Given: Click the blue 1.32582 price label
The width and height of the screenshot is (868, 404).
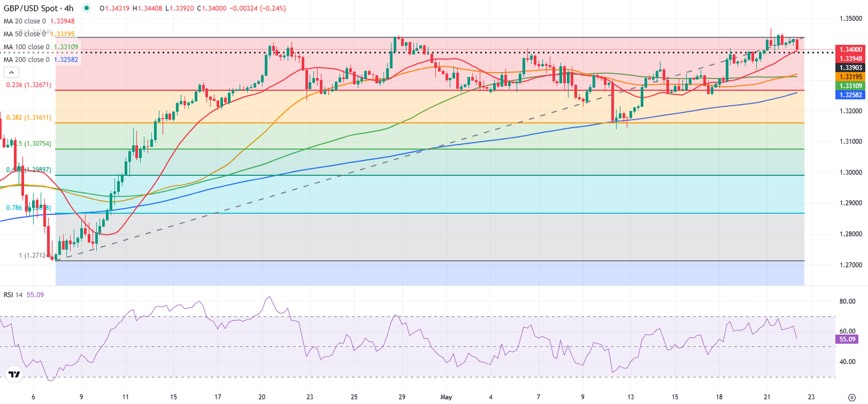Looking at the screenshot, I should (851, 95).
